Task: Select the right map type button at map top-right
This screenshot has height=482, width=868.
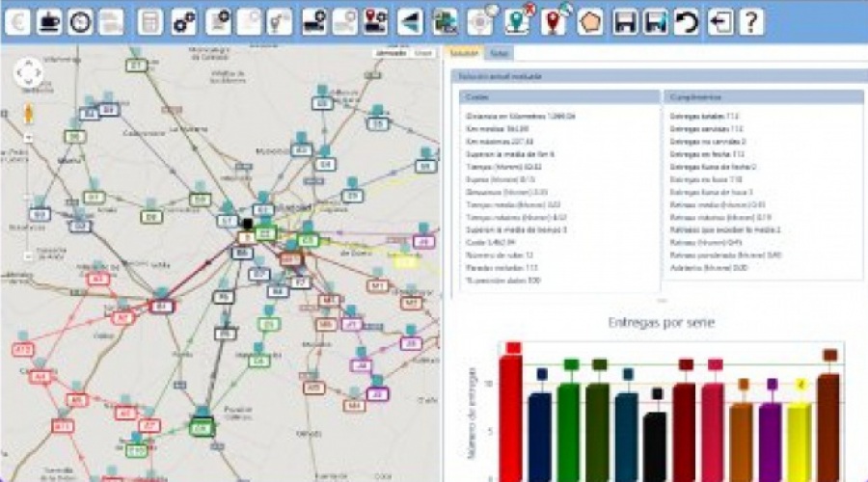Action: tap(423, 53)
